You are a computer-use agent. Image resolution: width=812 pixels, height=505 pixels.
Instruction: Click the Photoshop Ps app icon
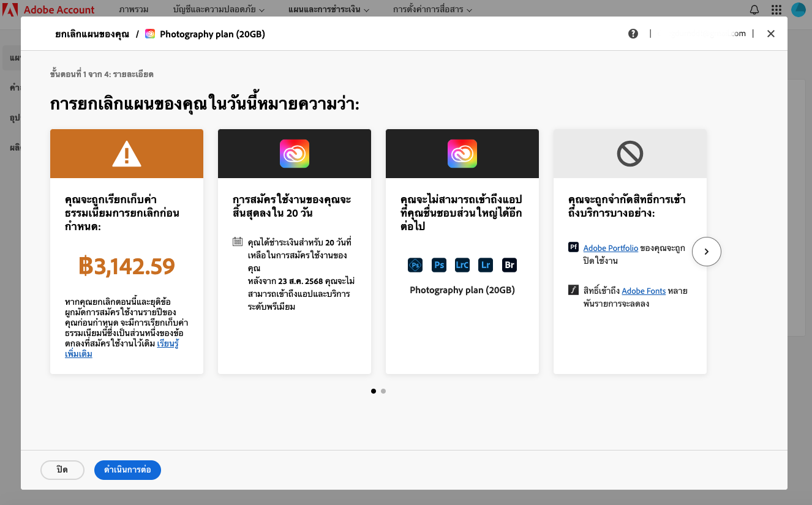click(x=439, y=264)
